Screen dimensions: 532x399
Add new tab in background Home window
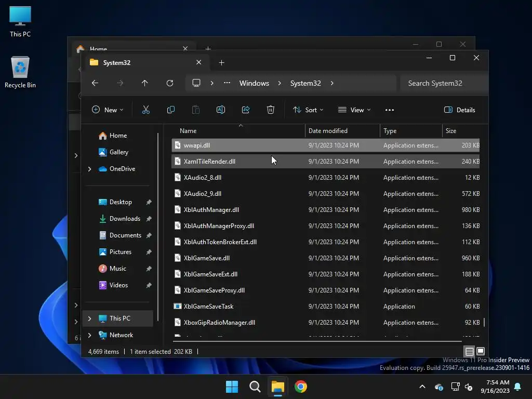pyautogui.click(x=208, y=48)
